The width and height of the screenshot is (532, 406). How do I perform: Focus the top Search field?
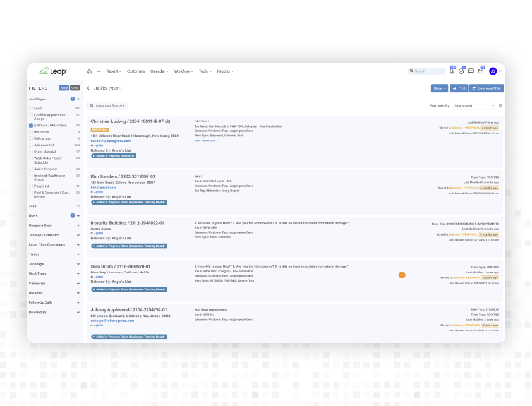[426, 71]
